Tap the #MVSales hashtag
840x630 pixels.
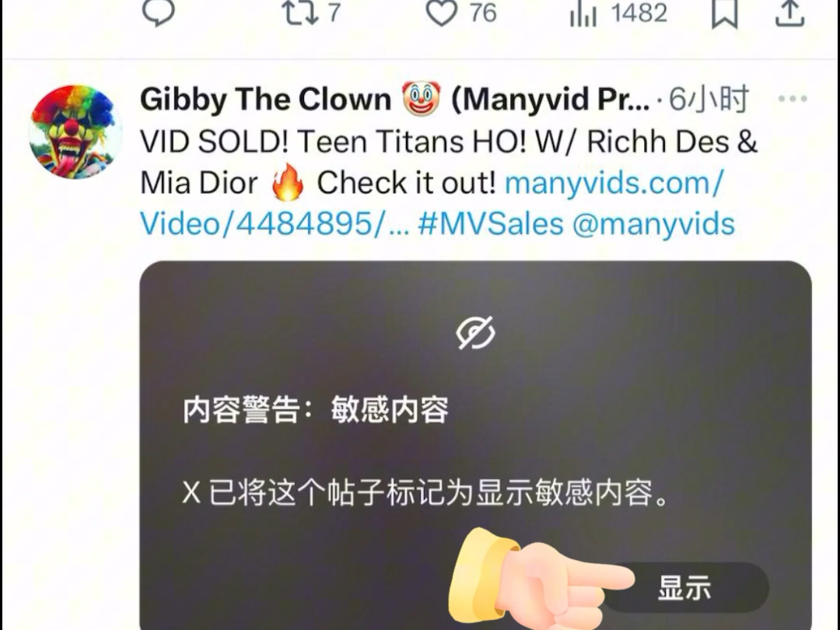pyautogui.click(x=491, y=223)
